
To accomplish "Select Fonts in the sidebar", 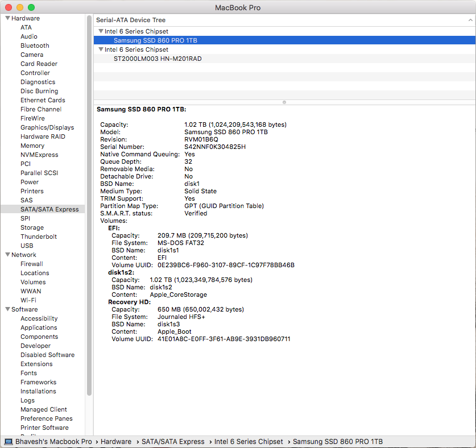I will [28, 374].
